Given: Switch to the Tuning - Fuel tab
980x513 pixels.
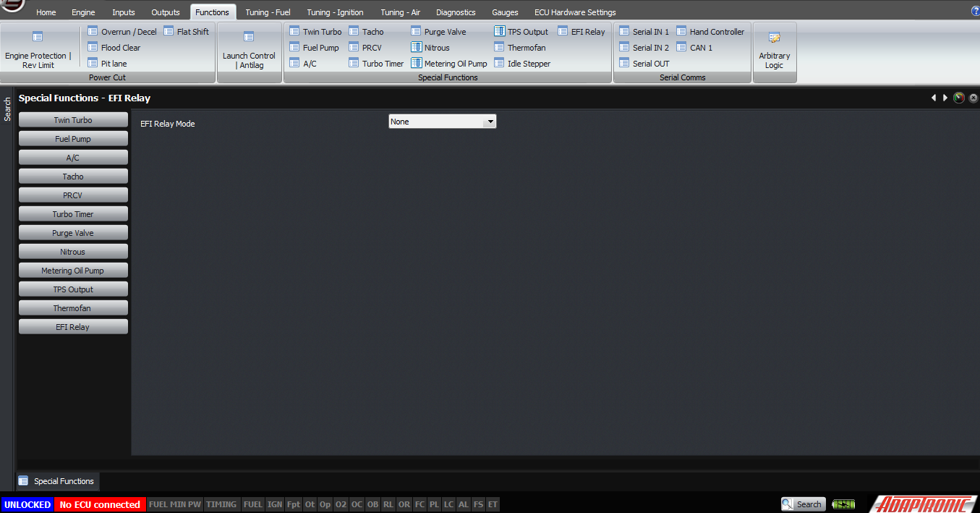Looking at the screenshot, I should click(x=268, y=12).
